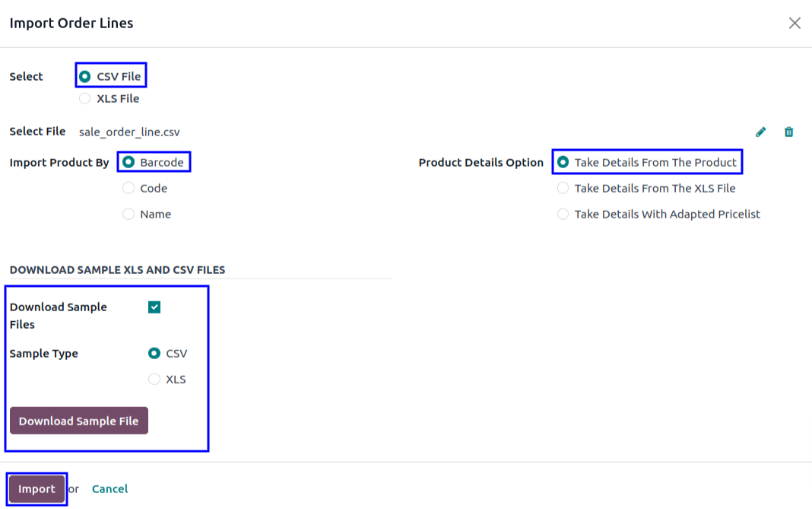Select Take Details From The XLS File

coord(563,188)
